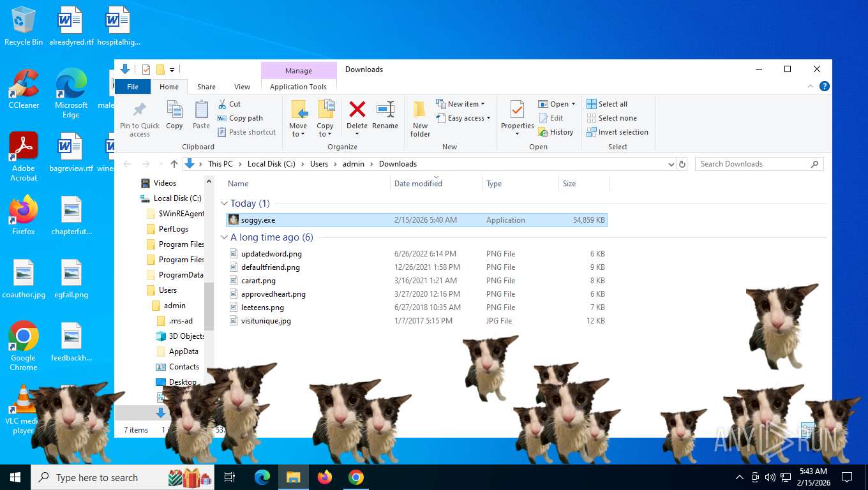Open Microsoft Edge desktop shortcut
The width and height of the screenshot is (868, 490).
coord(71,93)
